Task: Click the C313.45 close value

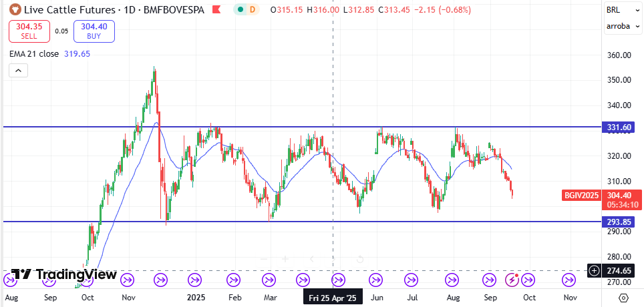Action: tap(394, 9)
